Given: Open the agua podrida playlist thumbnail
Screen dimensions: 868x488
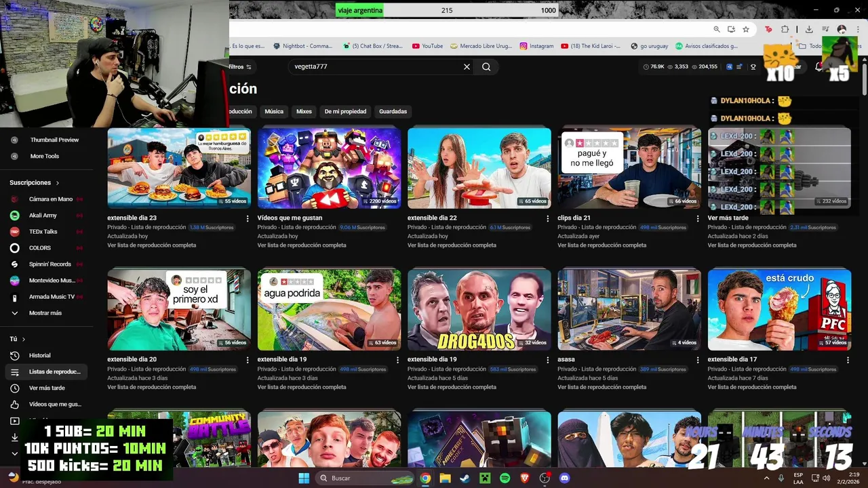Looking at the screenshot, I should [329, 309].
